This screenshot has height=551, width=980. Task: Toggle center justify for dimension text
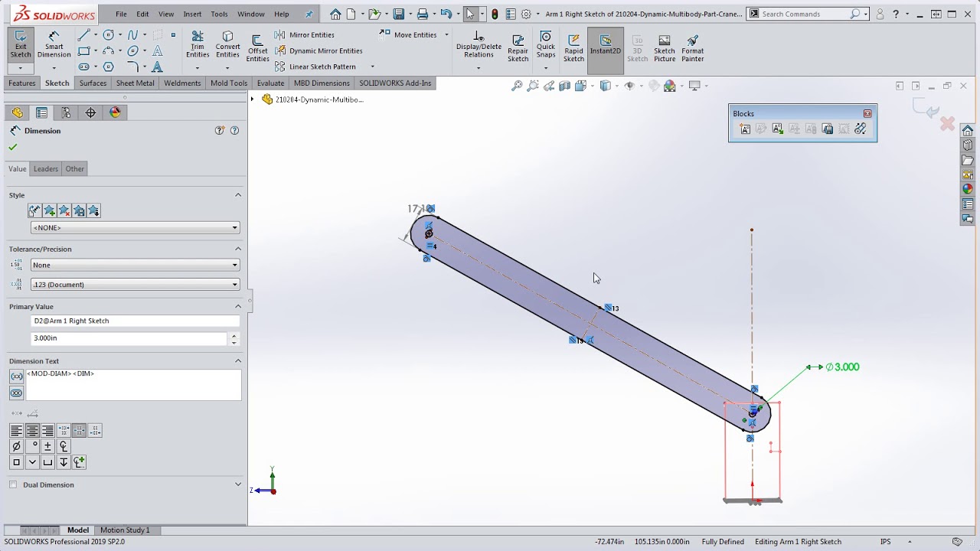(x=32, y=431)
